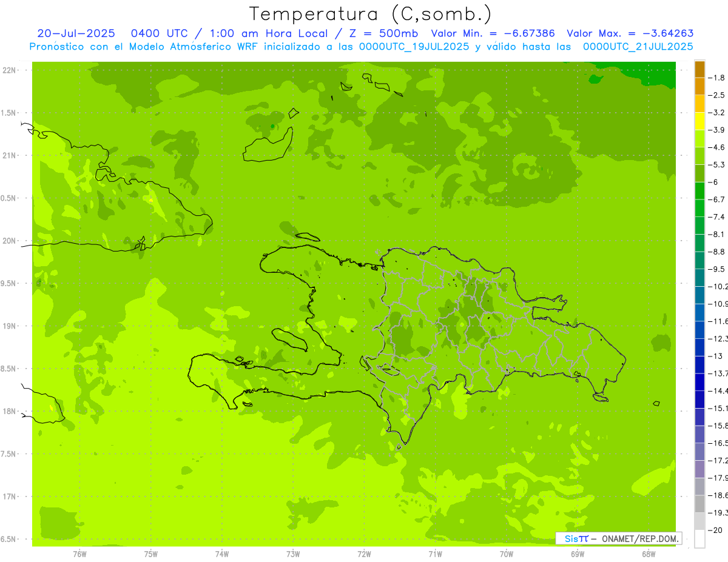Click the '69W' longitude label

tap(578, 554)
